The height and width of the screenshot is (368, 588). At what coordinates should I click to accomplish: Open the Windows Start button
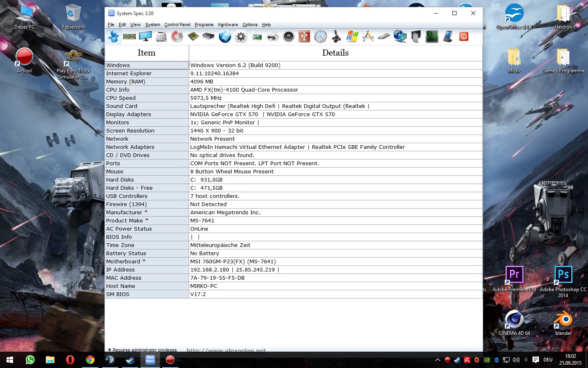(10, 360)
